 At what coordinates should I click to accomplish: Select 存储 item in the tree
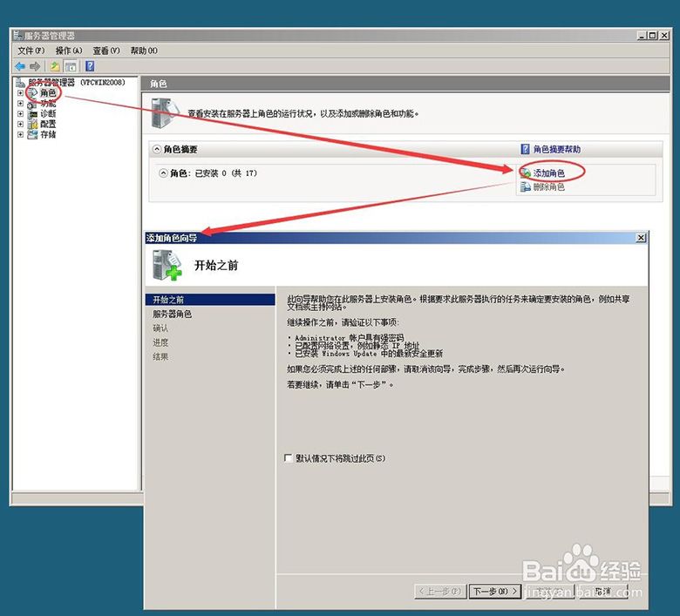tap(48, 135)
